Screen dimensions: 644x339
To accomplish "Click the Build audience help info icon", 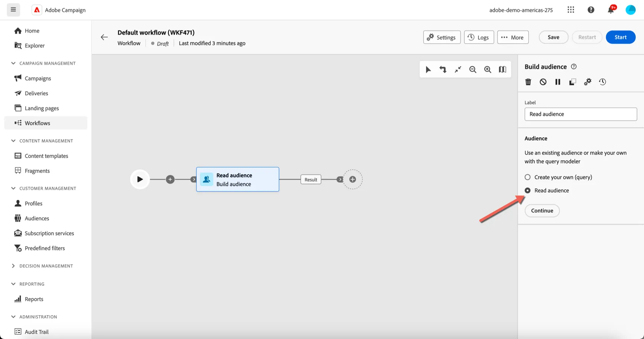I will pos(574,66).
